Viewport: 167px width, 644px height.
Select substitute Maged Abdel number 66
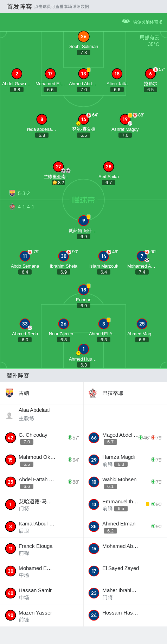(x=125, y=438)
